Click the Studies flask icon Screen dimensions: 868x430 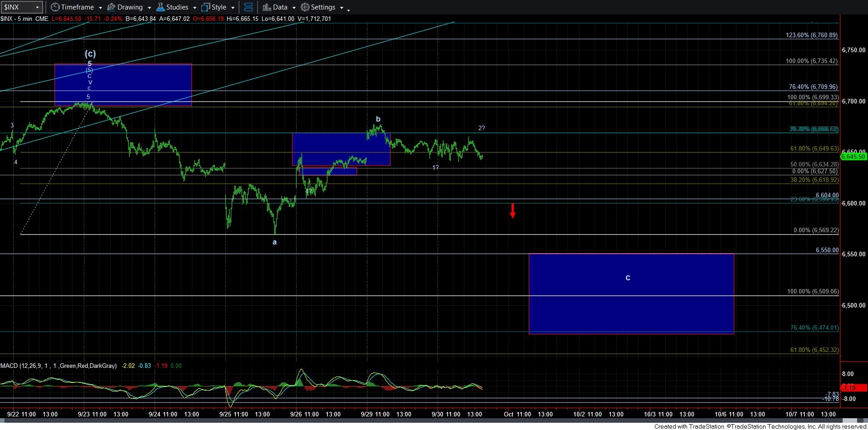tap(161, 7)
